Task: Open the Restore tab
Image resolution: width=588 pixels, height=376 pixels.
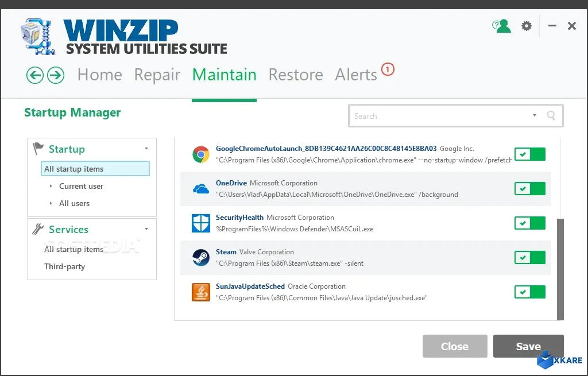Action: (x=296, y=75)
